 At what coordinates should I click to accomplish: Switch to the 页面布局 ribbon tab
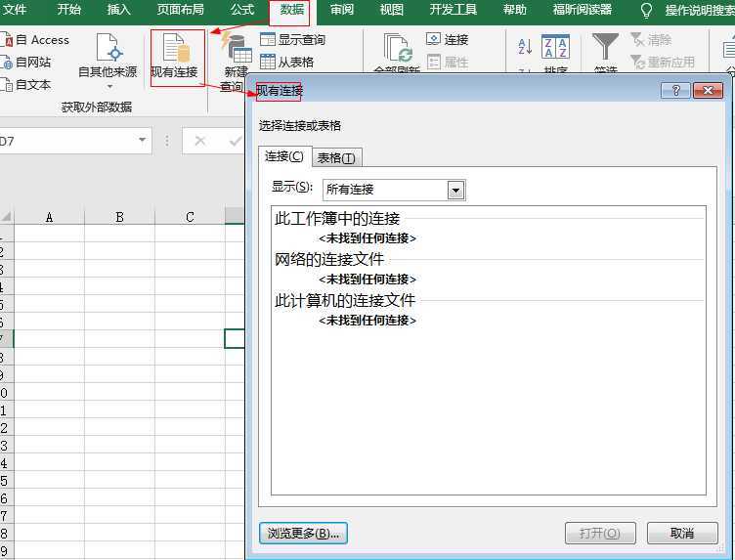click(x=181, y=10)
